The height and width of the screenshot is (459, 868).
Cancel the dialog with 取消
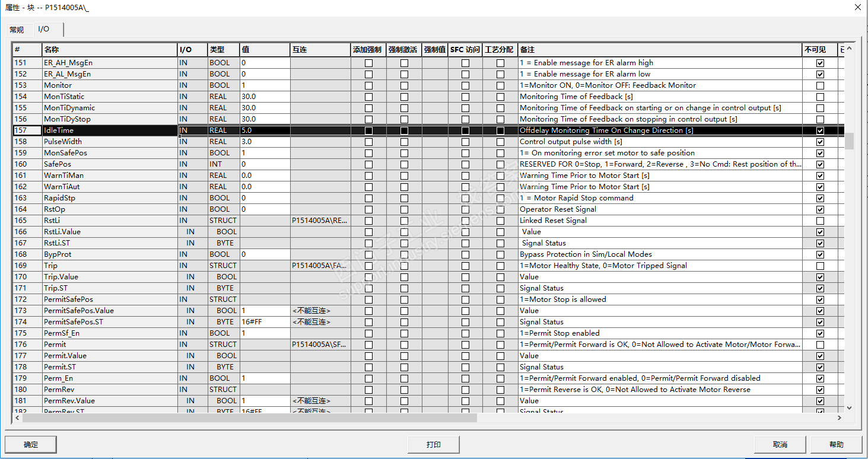[x=780, y=444]
